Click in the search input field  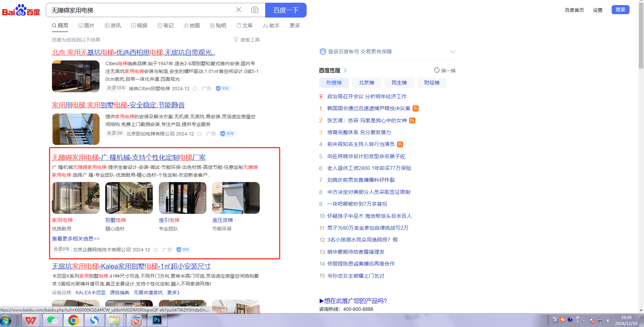tap(142, 10)
